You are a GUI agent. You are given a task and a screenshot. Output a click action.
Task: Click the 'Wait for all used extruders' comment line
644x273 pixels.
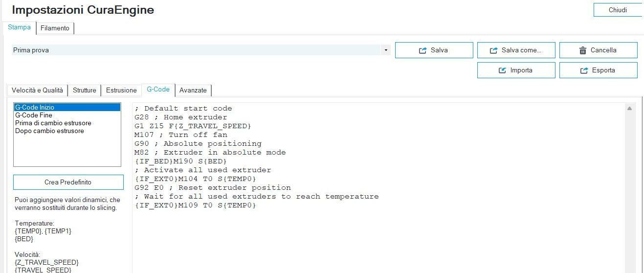click(x=257, y=196)
